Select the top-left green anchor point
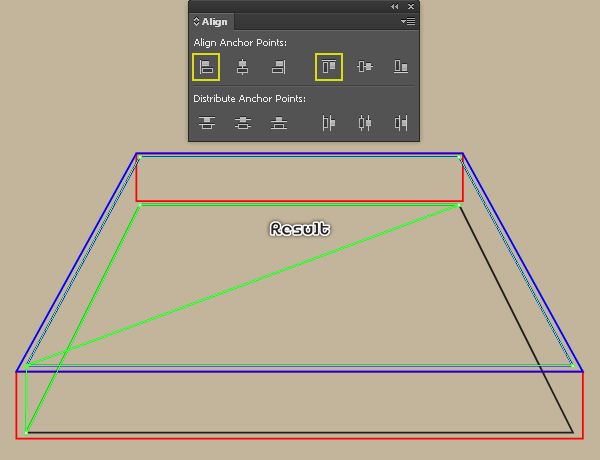 (x=140, y=157)
